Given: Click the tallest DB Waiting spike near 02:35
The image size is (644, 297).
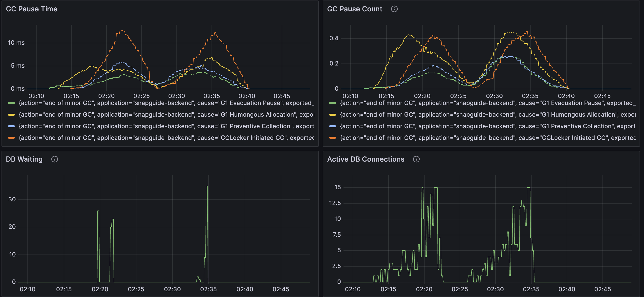Looking at the screenshot, I should (207, 187).
